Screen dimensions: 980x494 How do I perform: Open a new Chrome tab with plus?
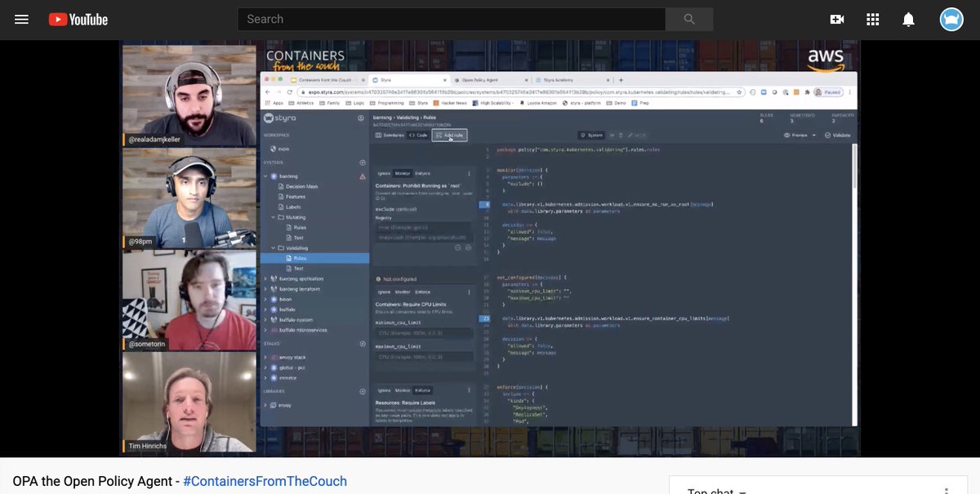[x=621, y=80]
